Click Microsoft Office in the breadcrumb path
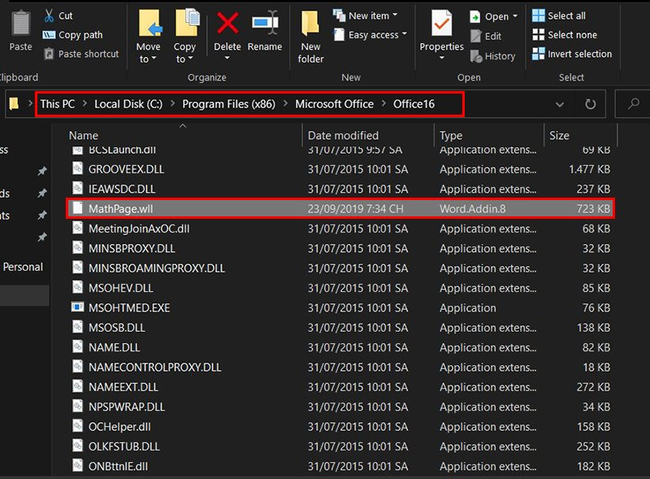Screen dimensions: 650x479 (x=333, y=104)
